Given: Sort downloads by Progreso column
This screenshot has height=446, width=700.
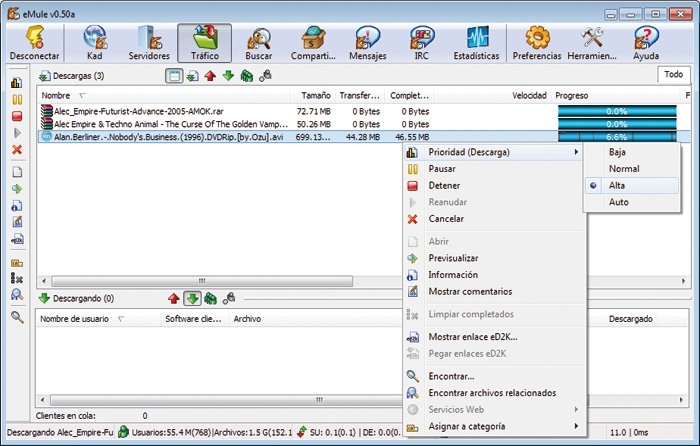Looking at the screenshot, I should tap(615, 96).
